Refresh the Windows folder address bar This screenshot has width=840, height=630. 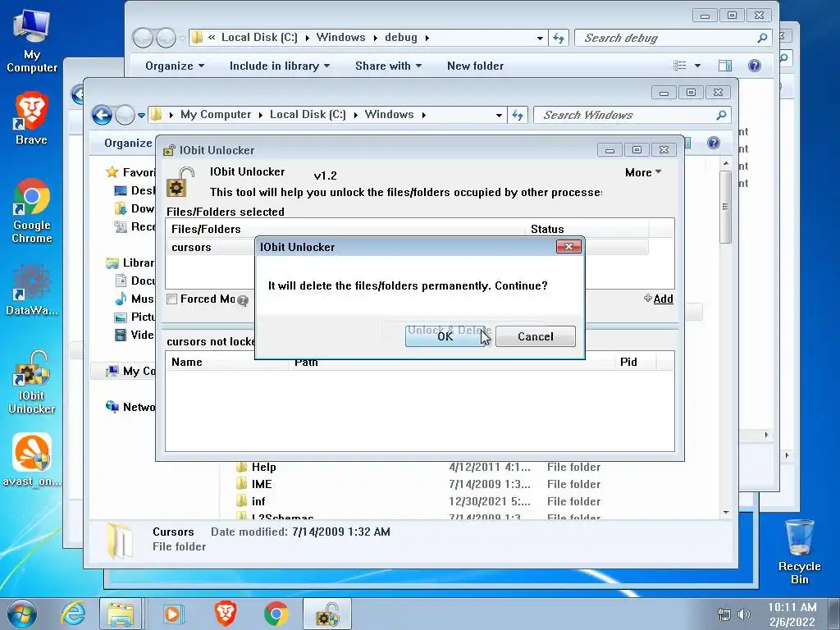(518, 115)
